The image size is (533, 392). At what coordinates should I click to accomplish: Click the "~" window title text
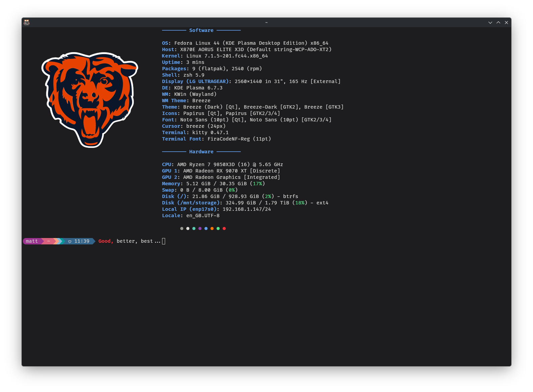[266, 23]
